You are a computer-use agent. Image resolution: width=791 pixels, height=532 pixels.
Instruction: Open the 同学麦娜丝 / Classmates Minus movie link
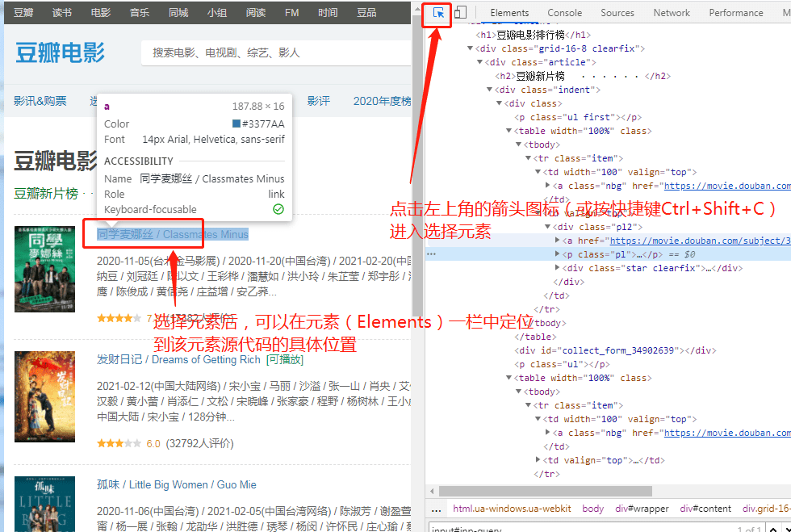click(173, 234)
